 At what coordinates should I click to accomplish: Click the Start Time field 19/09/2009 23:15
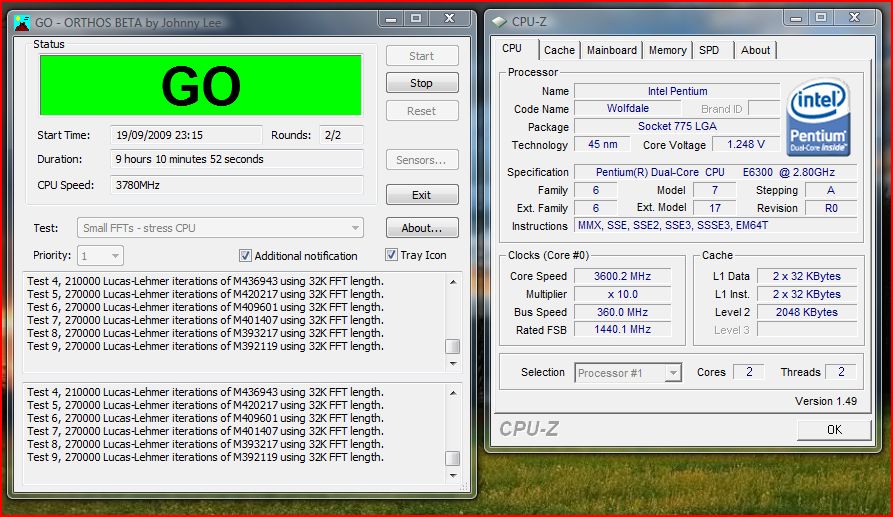tap(186, 135)
